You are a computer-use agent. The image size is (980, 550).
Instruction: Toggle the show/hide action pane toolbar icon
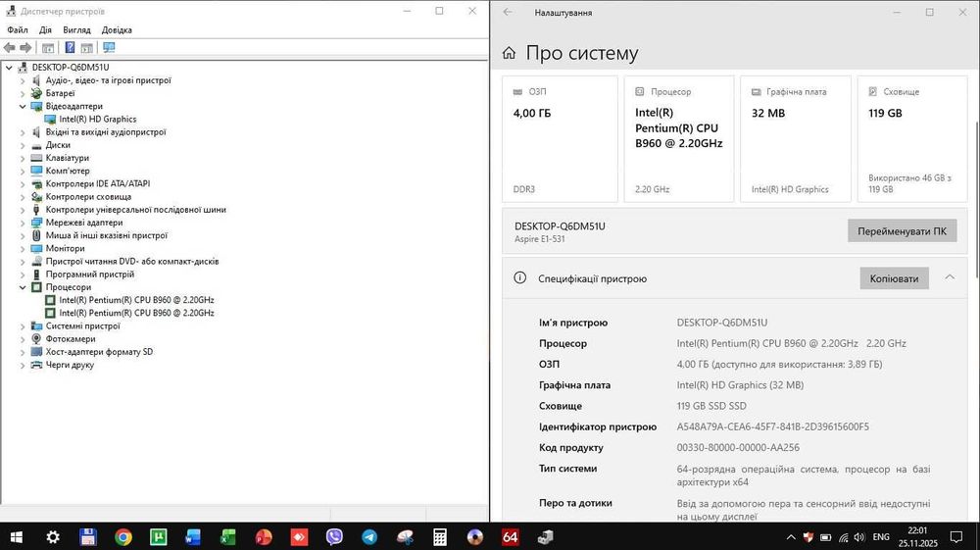tap(87, 47)
